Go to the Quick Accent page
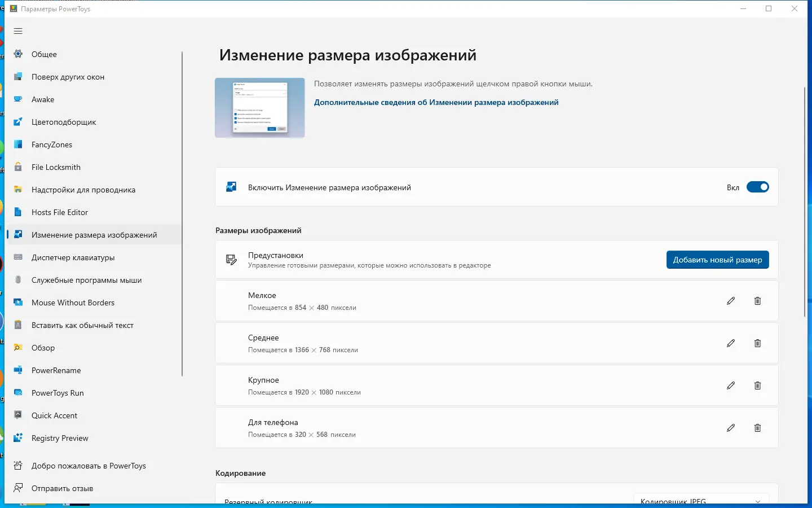Viewport: 812px width, 508px height. (x=94, y=415)
